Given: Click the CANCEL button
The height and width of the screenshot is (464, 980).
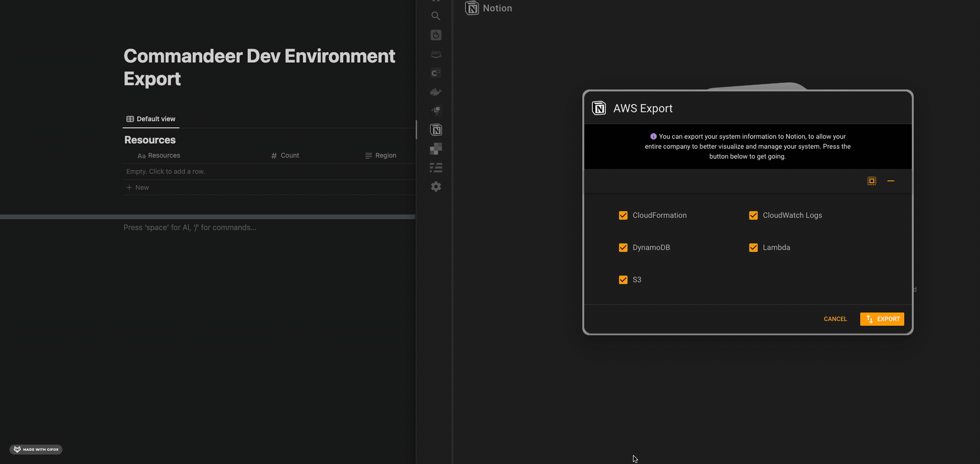Looking at the screenshot, I should [835, 319].
